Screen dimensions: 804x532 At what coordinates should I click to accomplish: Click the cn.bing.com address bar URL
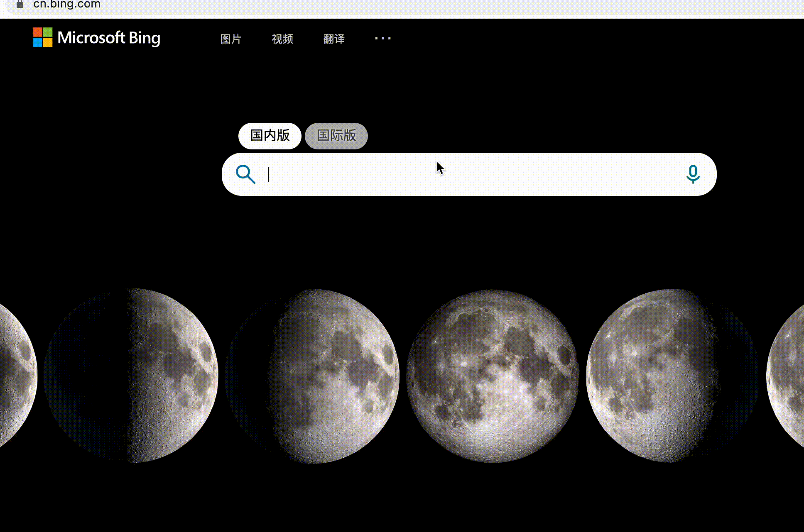point(67,4)
